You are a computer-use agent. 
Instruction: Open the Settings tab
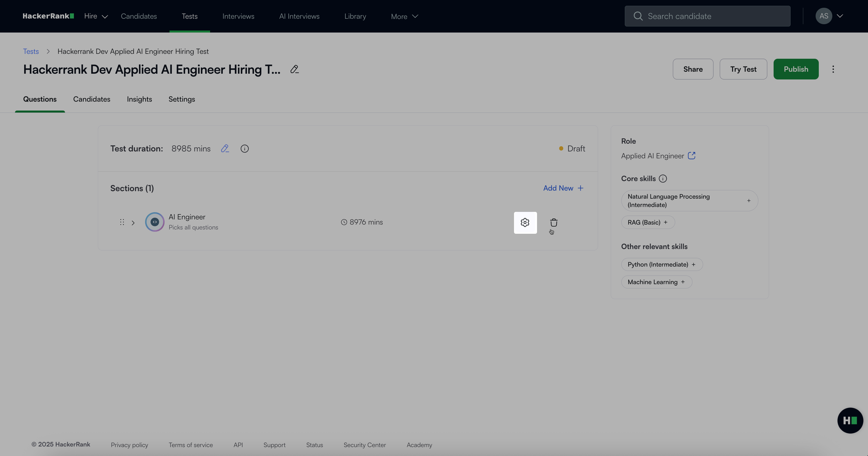click(182, 99)
